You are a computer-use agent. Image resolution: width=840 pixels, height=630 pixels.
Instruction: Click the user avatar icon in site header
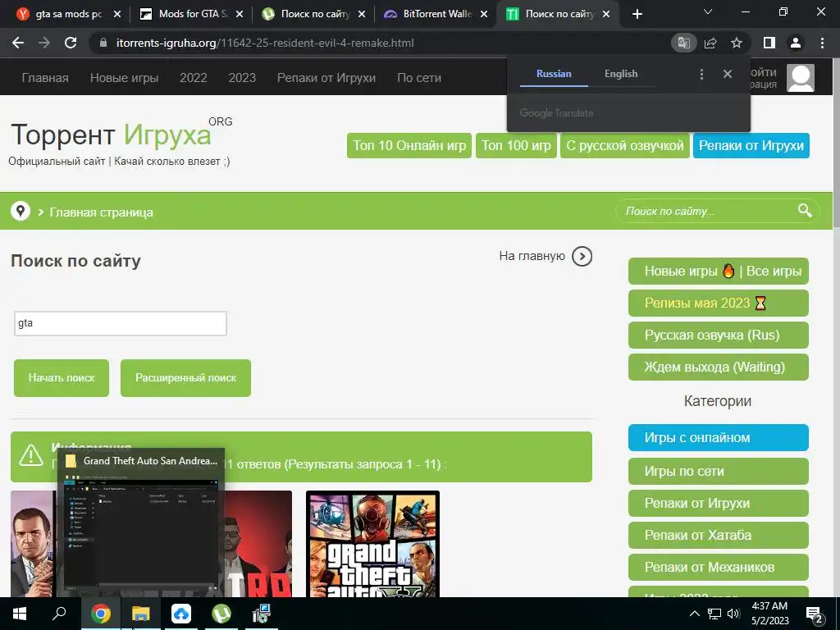(801, 78)
